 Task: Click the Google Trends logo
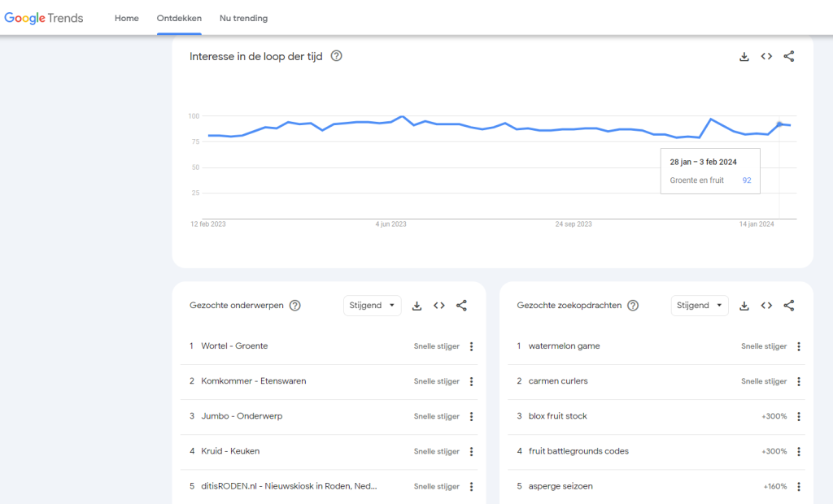[44, 18]
